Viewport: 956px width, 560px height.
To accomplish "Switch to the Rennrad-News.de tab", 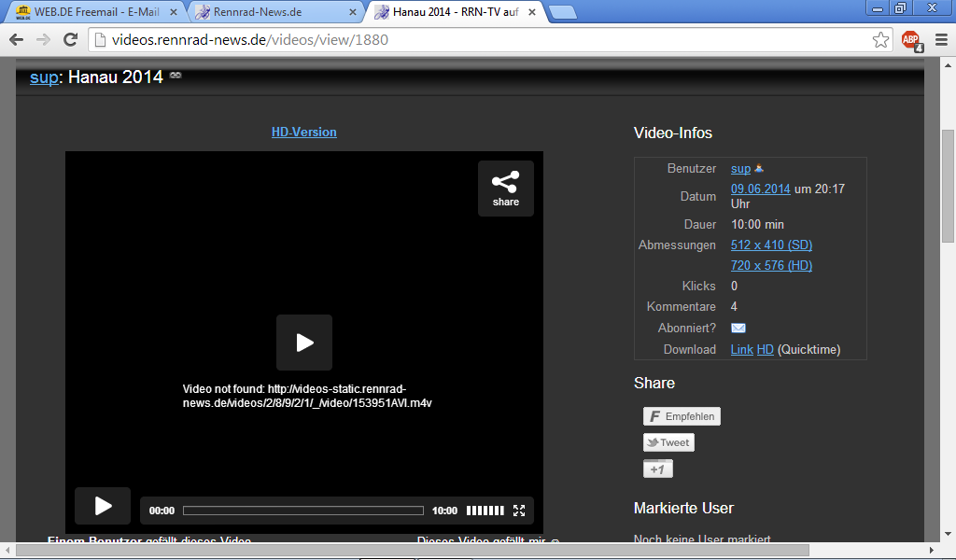I will [x=270, y=12].
